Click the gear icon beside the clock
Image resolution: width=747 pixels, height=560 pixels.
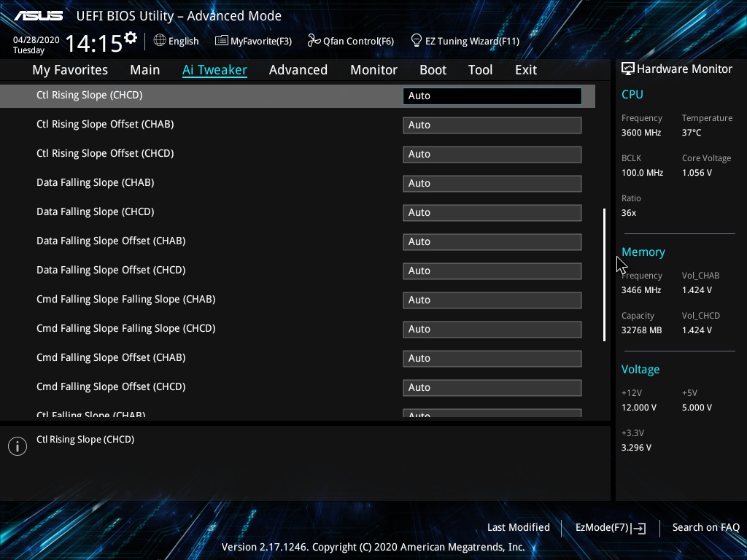coord(131,37)
